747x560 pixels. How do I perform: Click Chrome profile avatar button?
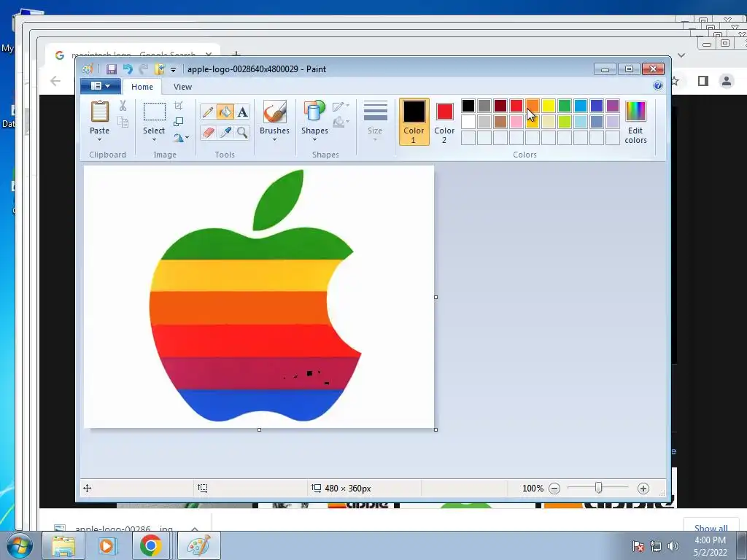pyautogui.click(x=727, y=81)
